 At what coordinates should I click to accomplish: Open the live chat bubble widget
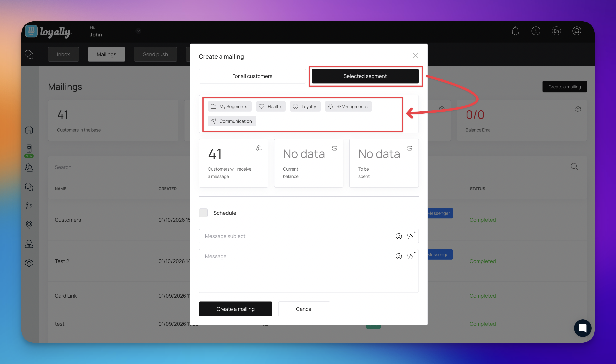(x=582, y=328)
